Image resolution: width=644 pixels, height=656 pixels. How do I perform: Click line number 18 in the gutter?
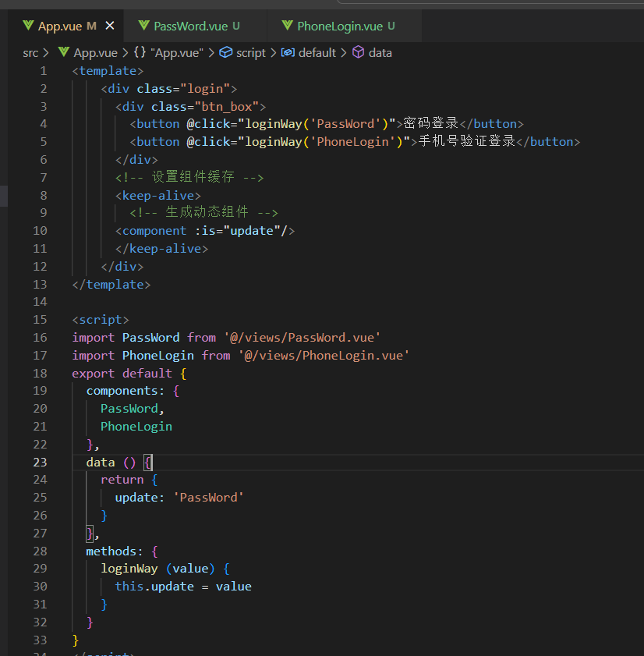pos(40,373)
